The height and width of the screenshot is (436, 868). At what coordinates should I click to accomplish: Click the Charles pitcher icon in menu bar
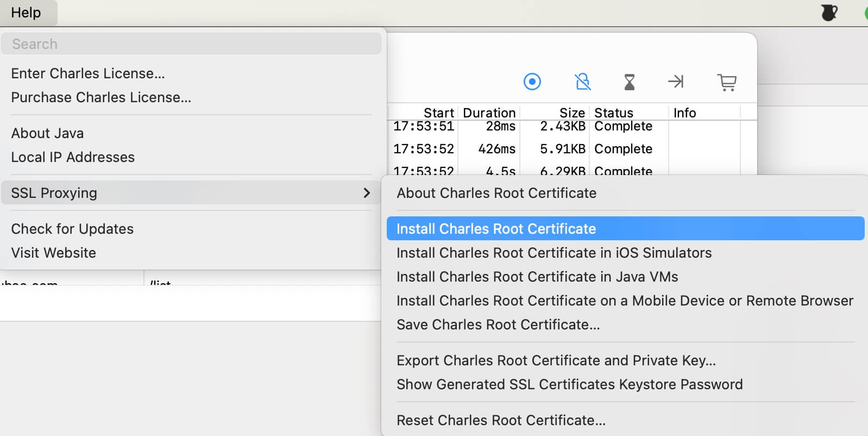pyautogui.click(x=829, y=12)
